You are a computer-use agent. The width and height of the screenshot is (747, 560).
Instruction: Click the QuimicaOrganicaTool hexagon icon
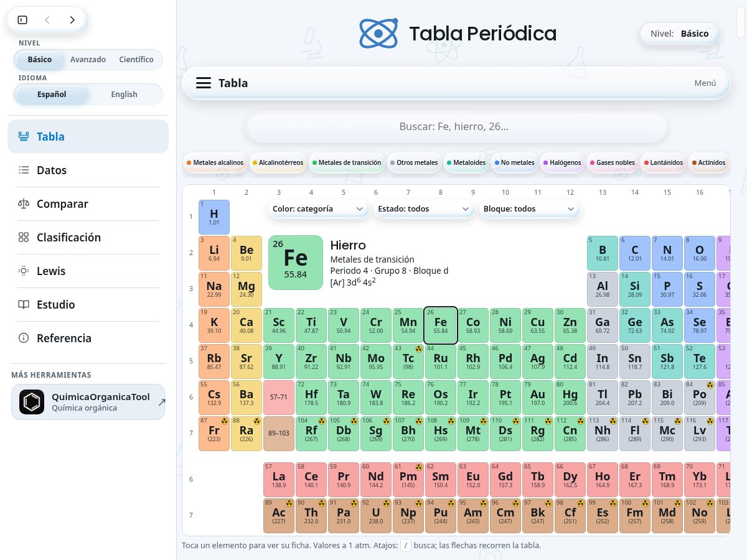click(32, 402)
